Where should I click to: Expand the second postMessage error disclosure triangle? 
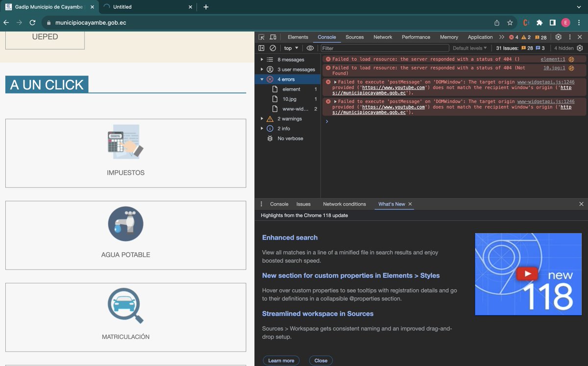pyautogui.click(x=335, y=101)
